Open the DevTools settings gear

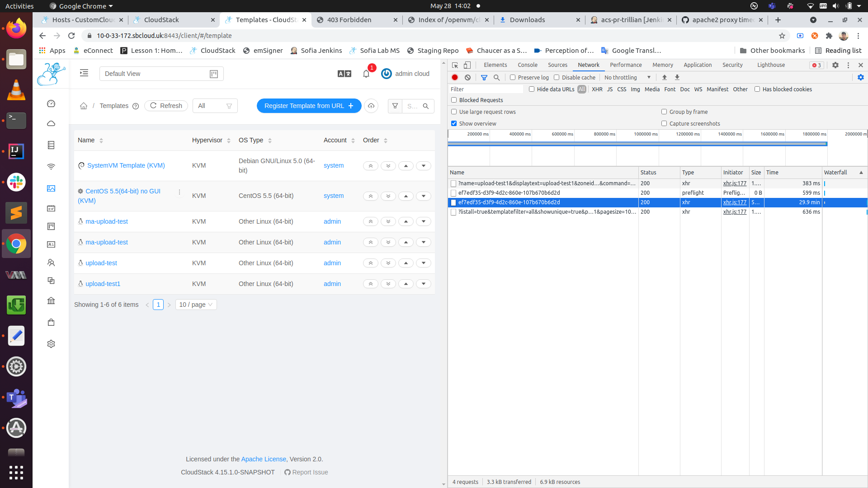point(835,65)
